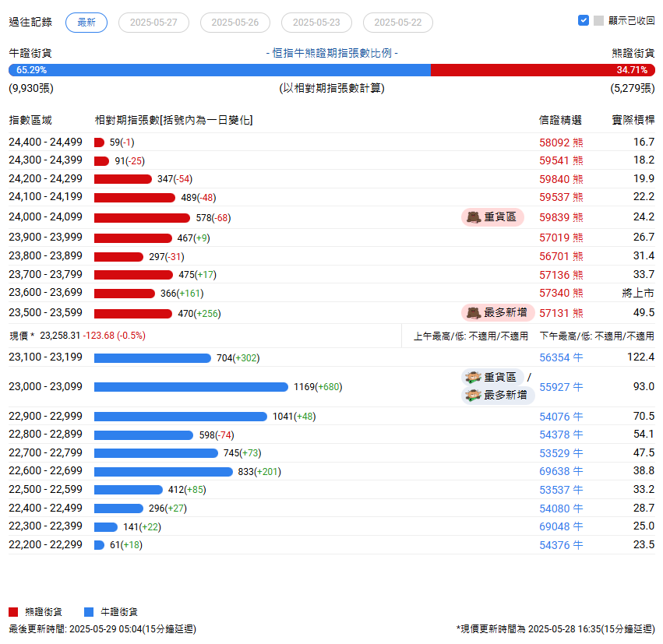Click bull warrant 56354 link

(x=554, y=358)
